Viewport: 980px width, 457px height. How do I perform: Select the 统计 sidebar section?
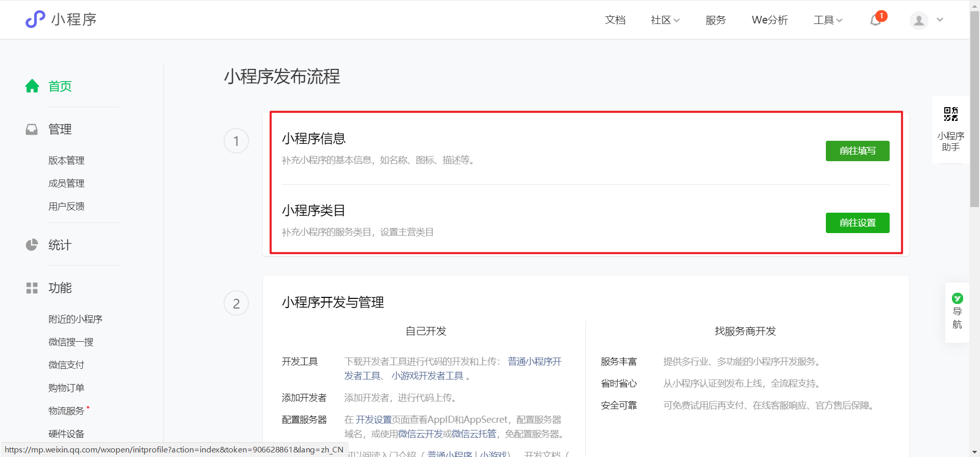(60, 245)
